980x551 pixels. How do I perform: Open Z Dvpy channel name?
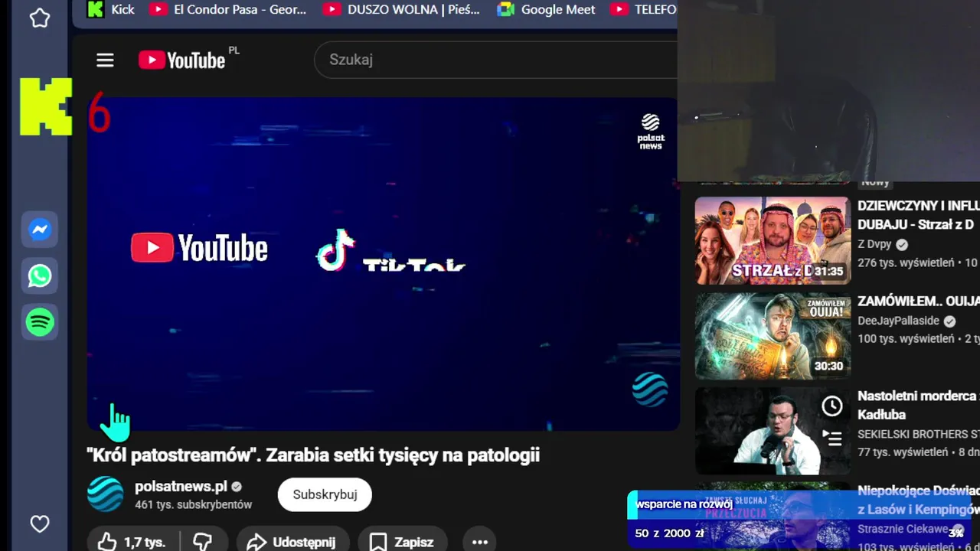coord(874,244)
